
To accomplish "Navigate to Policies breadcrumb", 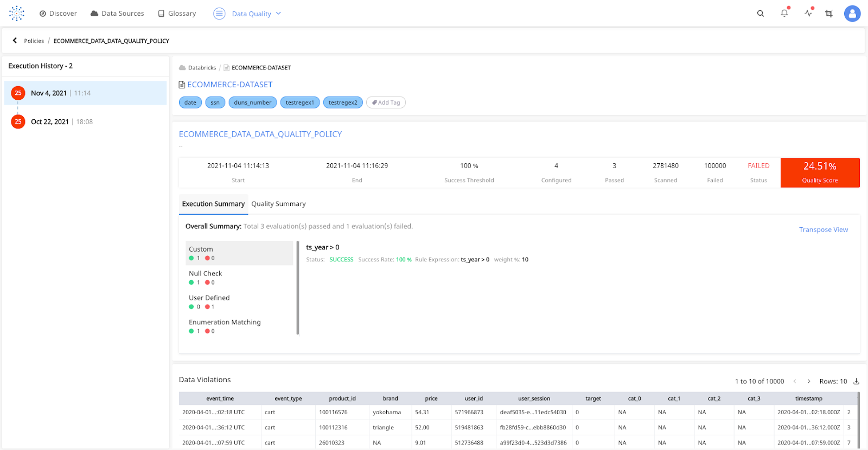I will [34, 41].
